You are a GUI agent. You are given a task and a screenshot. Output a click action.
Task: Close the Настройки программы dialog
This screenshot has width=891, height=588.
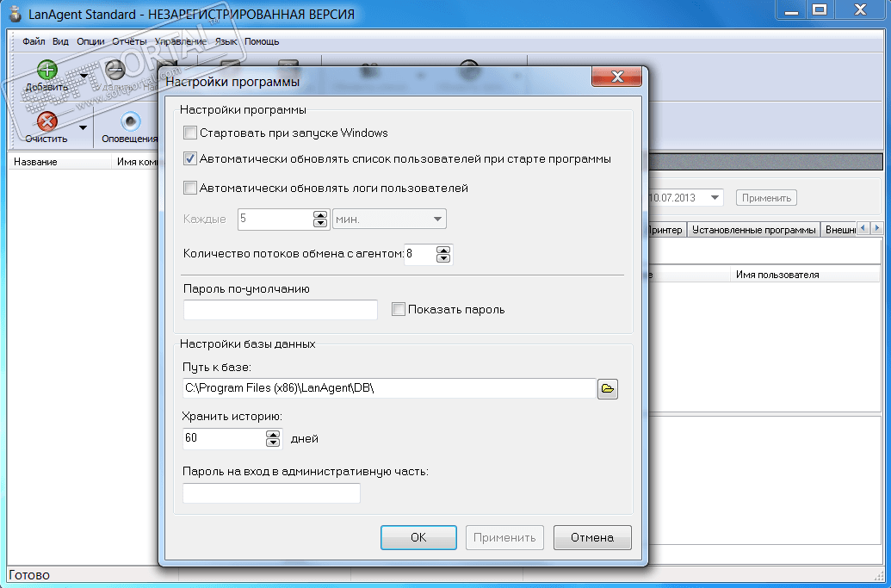[x=617, y=77]
